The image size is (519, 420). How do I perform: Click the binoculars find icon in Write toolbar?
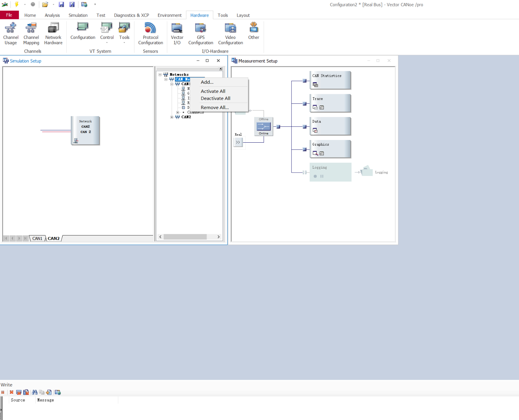tap(35, 392)
